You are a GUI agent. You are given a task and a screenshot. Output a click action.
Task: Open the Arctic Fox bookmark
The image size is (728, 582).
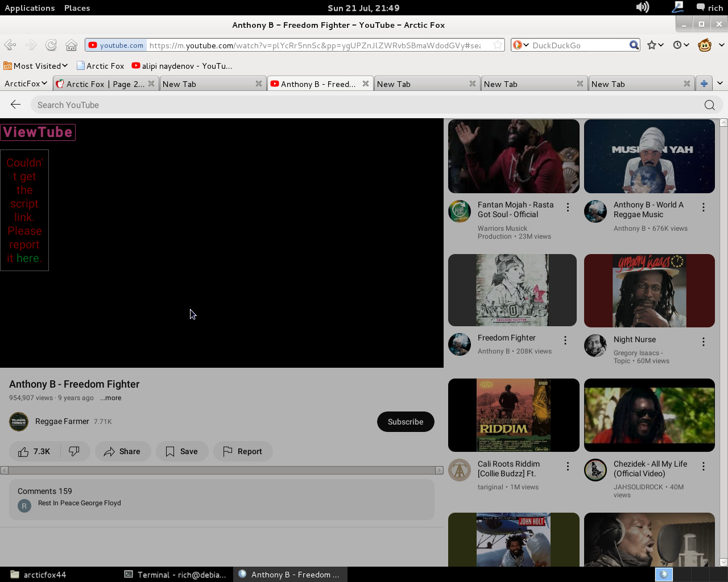100,66
